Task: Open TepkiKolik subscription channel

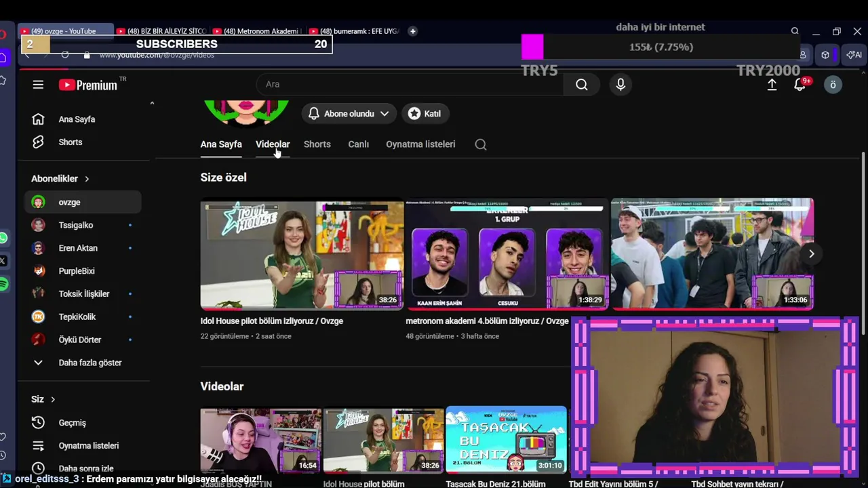Action: (x=83, y=317)
